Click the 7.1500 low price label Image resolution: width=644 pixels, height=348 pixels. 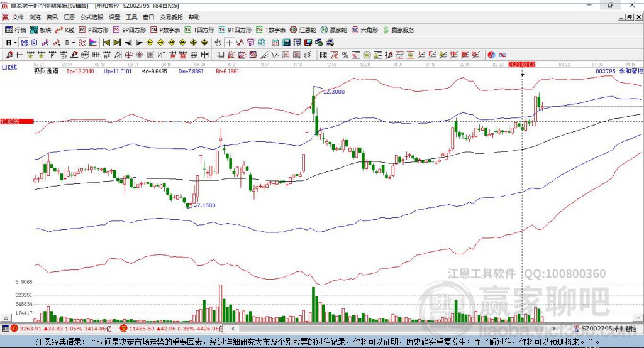point(206,205)
